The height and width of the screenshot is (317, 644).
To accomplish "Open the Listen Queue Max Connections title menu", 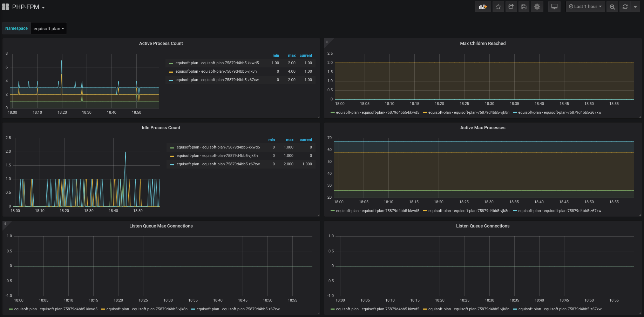I will 161,226.
